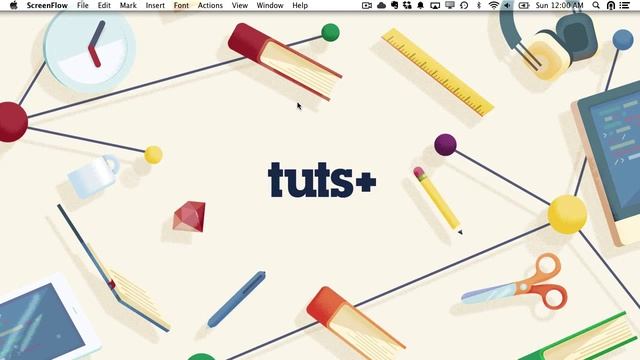The width and height of the screenshot is (640, 360).
Task: Open the Evernote elephant menu bar icon
Action: (x=394, y=5)
